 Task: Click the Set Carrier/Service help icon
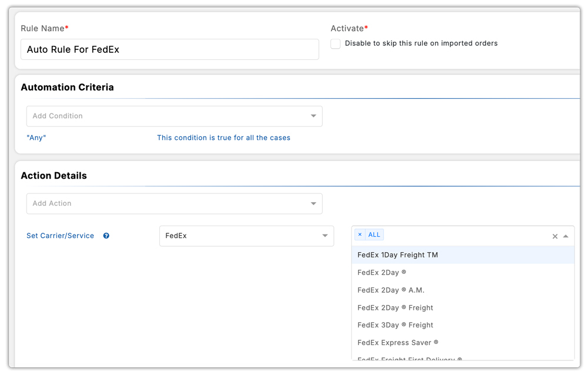click(106, 235)
